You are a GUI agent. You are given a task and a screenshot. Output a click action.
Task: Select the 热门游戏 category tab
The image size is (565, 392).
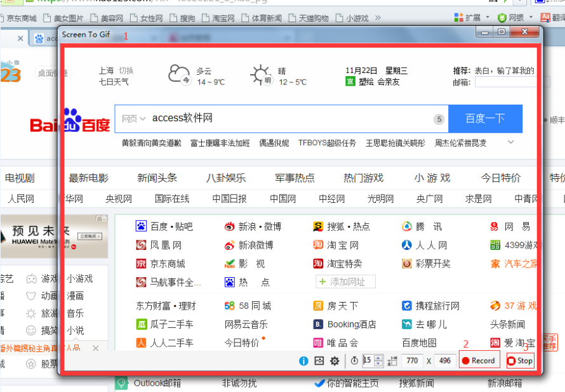(x=364, y=178)
